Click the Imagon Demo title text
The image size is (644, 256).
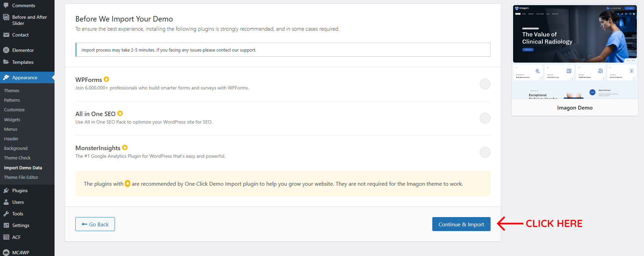coord(575,108)
